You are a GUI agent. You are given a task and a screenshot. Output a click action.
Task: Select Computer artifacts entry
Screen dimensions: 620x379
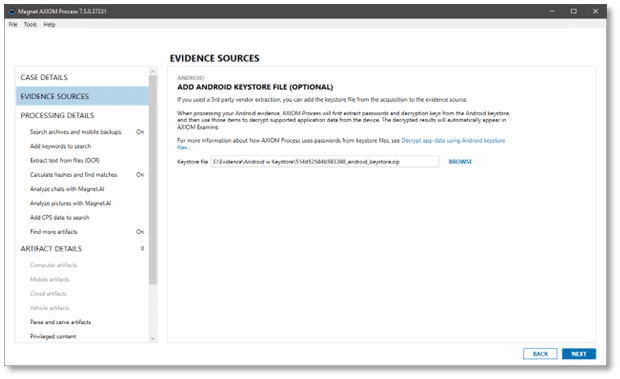coord(53,265)
